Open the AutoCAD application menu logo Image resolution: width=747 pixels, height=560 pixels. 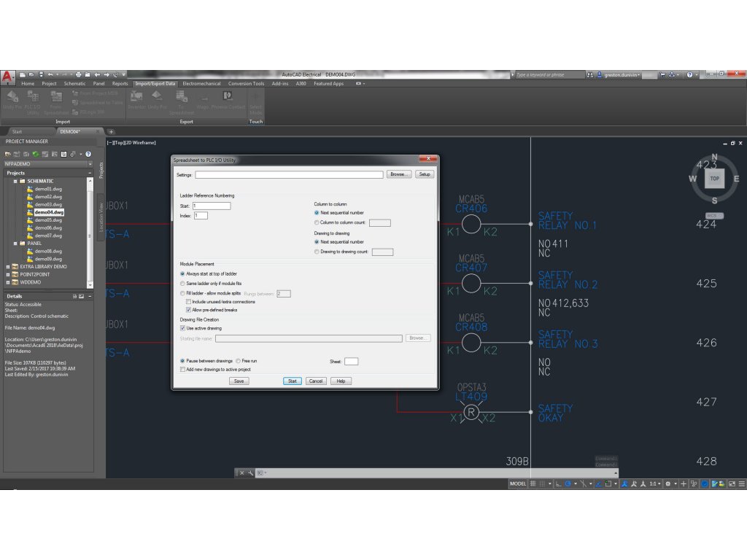click(x=7, y=77)
